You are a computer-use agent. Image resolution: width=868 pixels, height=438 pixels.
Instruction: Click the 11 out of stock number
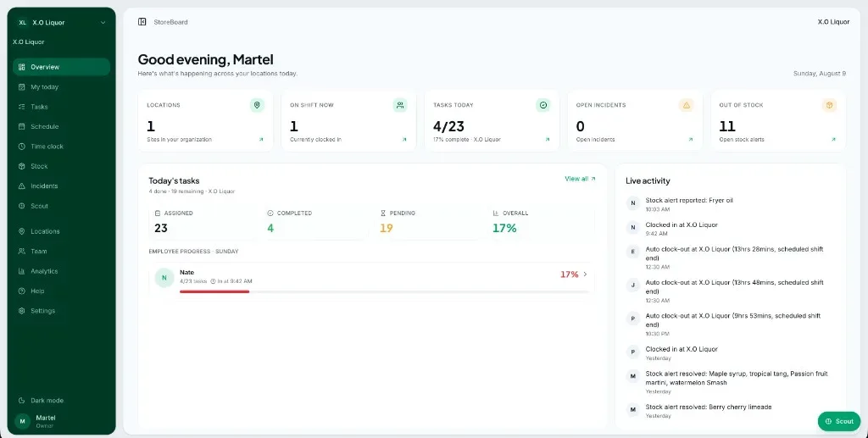726,126
